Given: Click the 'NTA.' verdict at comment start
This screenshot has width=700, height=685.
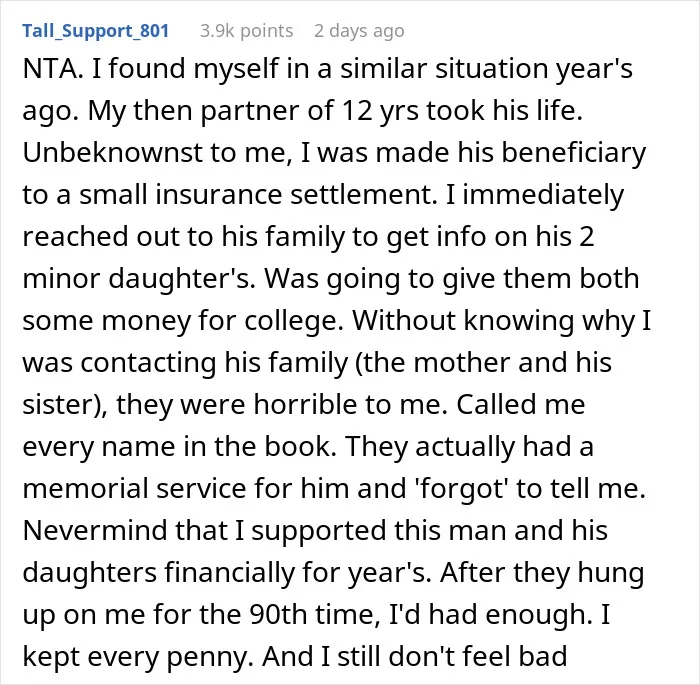Looking at the screenshot, I should point(53,69).
